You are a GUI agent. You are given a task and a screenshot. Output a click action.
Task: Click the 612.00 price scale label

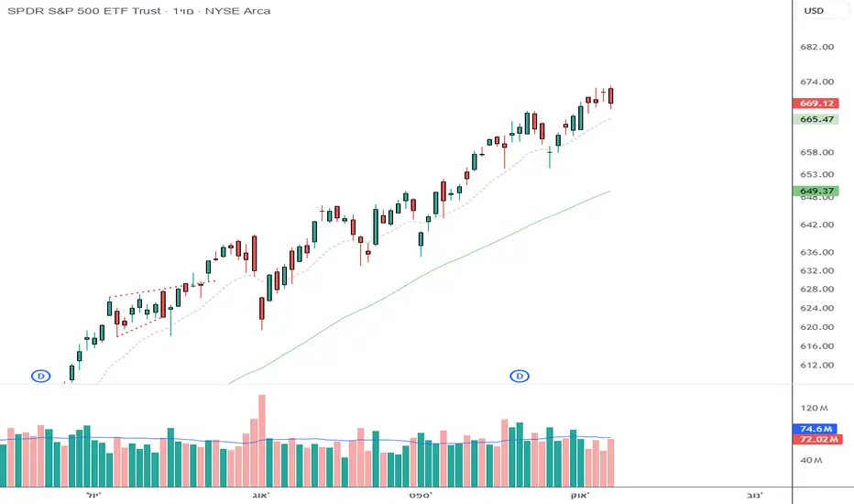click(x=815, y=365)
